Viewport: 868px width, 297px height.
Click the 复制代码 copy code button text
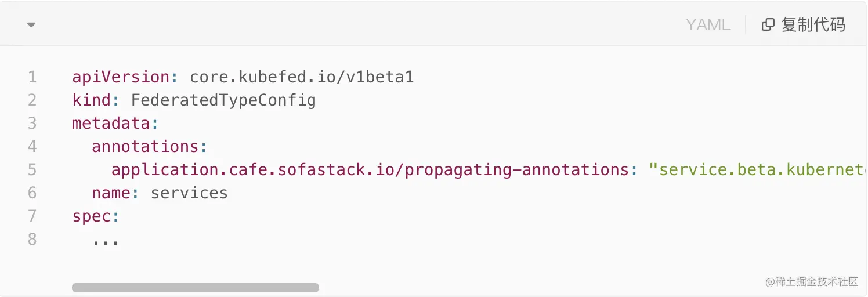click(813, 24)
